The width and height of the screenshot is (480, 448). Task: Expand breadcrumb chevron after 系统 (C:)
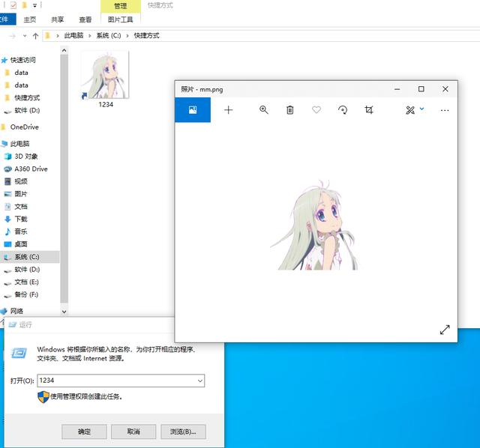(x=127, y=36)
